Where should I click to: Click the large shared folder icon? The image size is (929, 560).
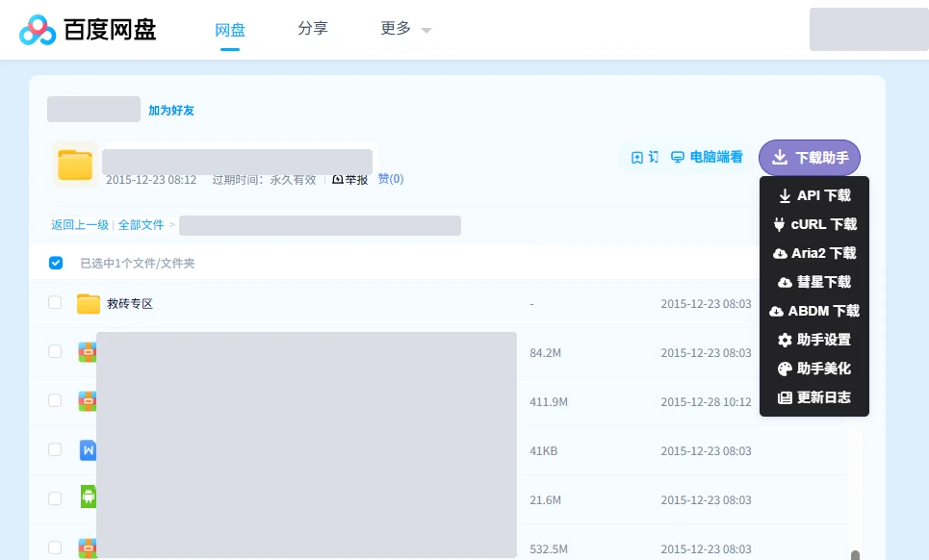tap(75, 165)
